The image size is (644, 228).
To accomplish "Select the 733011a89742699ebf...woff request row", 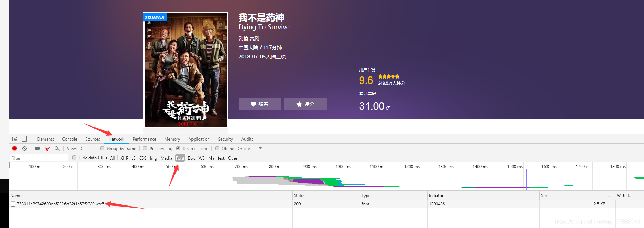I will click(326, 204).
